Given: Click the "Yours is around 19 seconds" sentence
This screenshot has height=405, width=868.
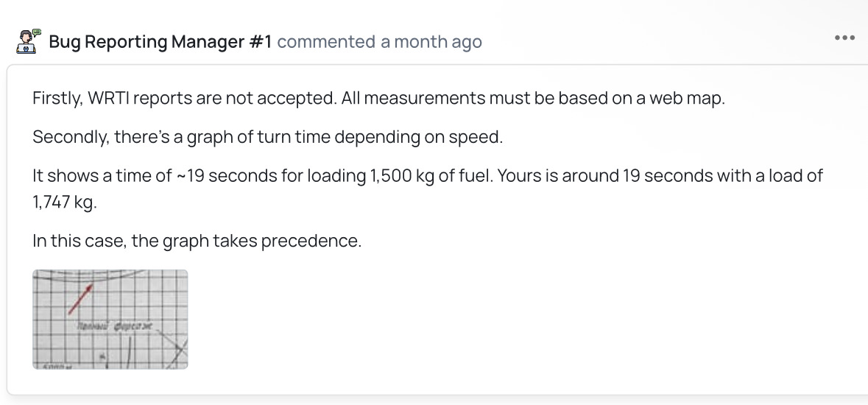Looking at the screenshot, I should click(x=595, y=176).
